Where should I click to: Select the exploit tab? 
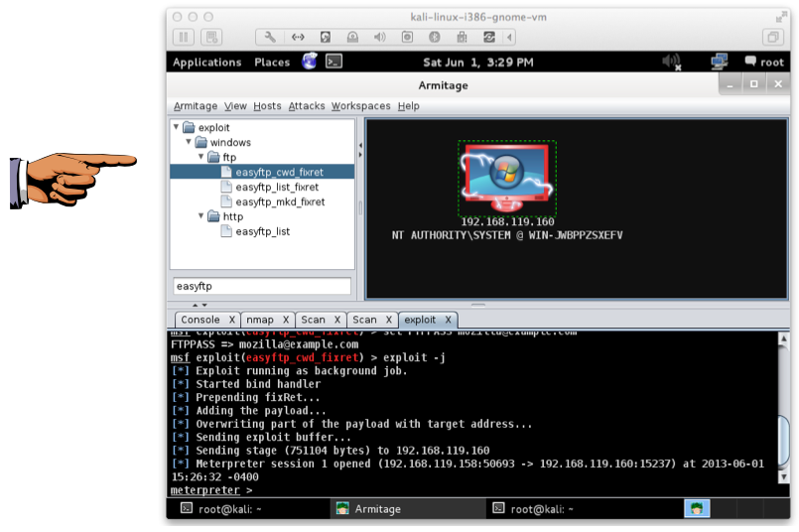(x=420, y=320)
